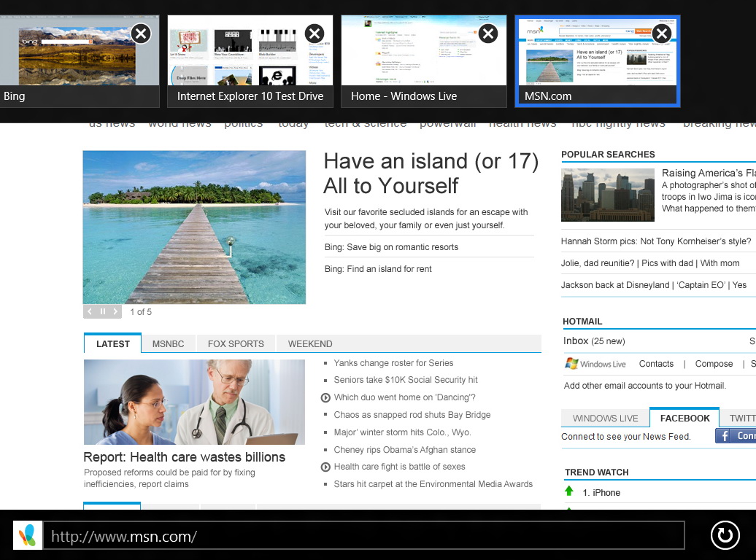Click the Facebook Connect button
The image size is (756, 560).
tap(736, 435)
